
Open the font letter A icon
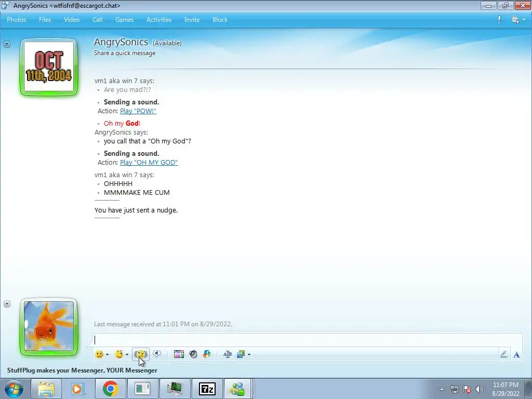pos(517,354)
